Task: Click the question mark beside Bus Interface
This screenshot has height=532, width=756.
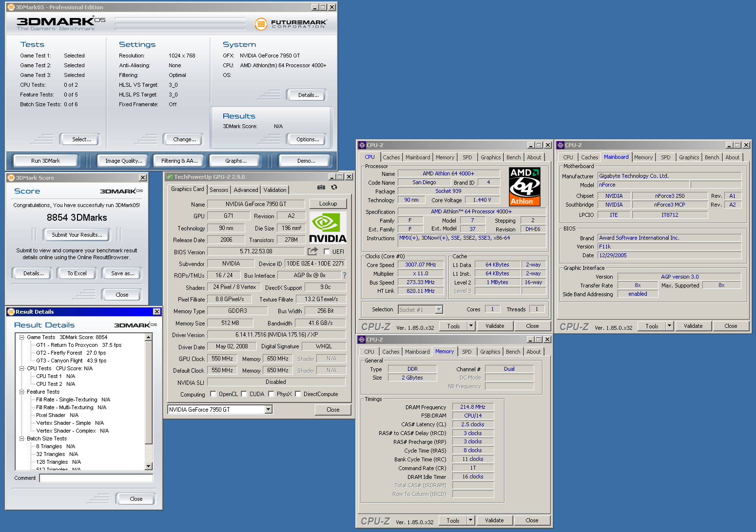Action: pos(345,275)
